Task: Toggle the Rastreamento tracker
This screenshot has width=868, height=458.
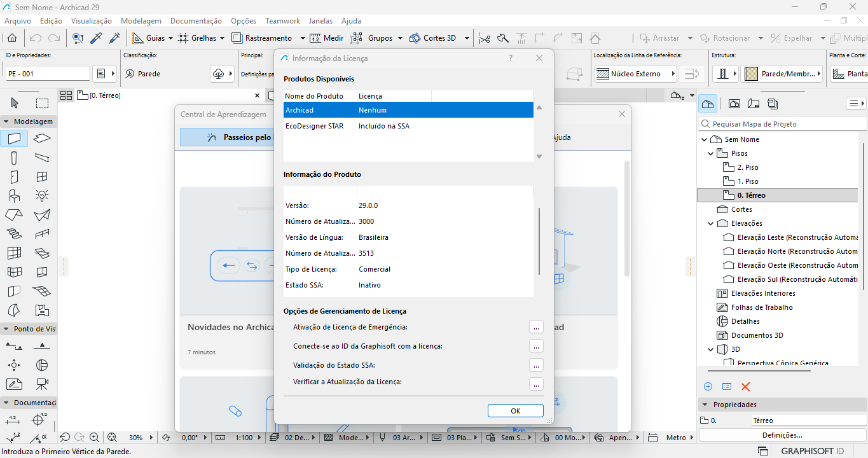Action: click(262, 38)
